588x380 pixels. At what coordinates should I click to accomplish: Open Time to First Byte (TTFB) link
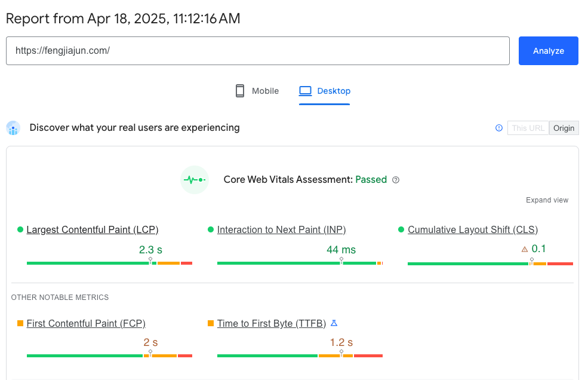tap(272, 323)
